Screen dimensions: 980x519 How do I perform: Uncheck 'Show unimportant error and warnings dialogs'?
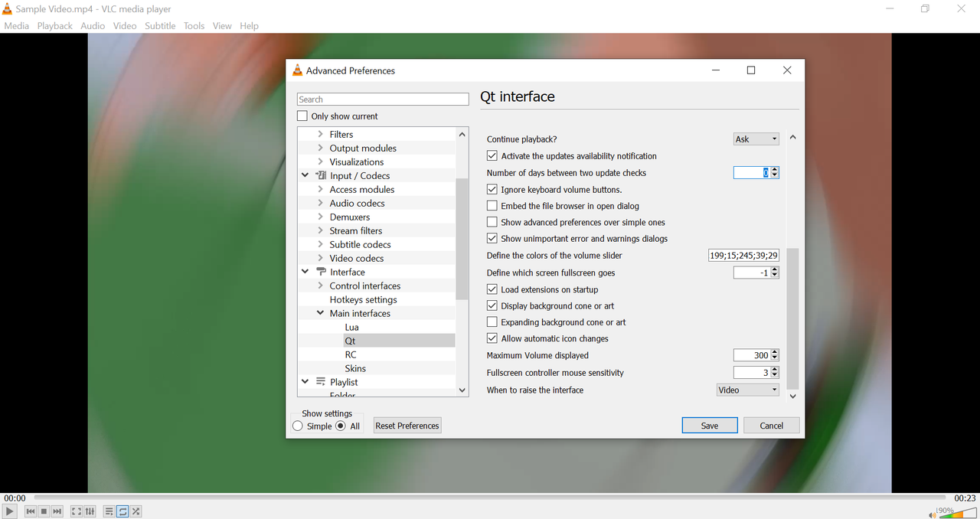pos(492,239)
